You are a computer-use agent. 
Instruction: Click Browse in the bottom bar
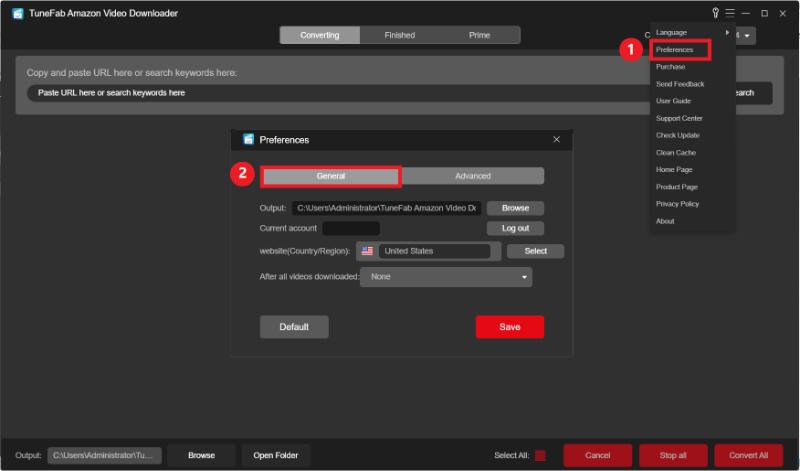tap(201, 455)
